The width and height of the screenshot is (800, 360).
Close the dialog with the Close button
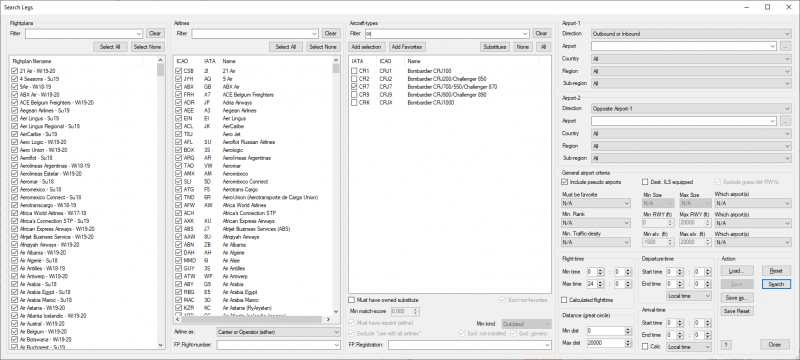pyautogui.click(x=774, y=345)
